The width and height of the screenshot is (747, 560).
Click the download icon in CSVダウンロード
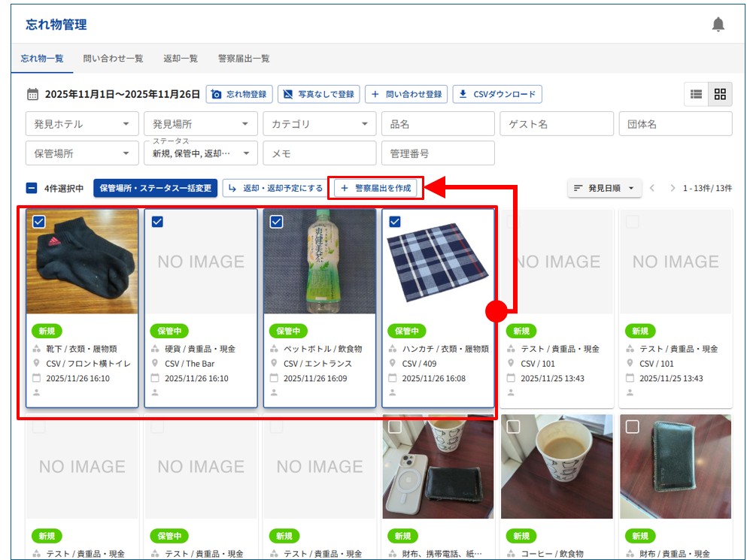pos(463,94)
